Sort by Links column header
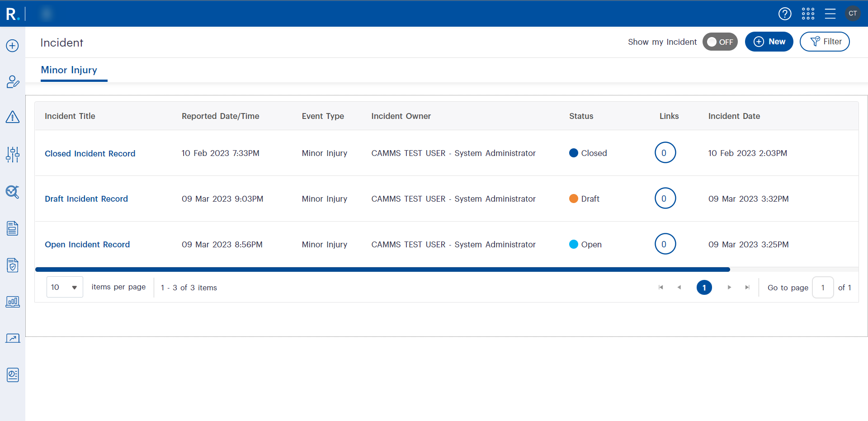 coord(669,116)
